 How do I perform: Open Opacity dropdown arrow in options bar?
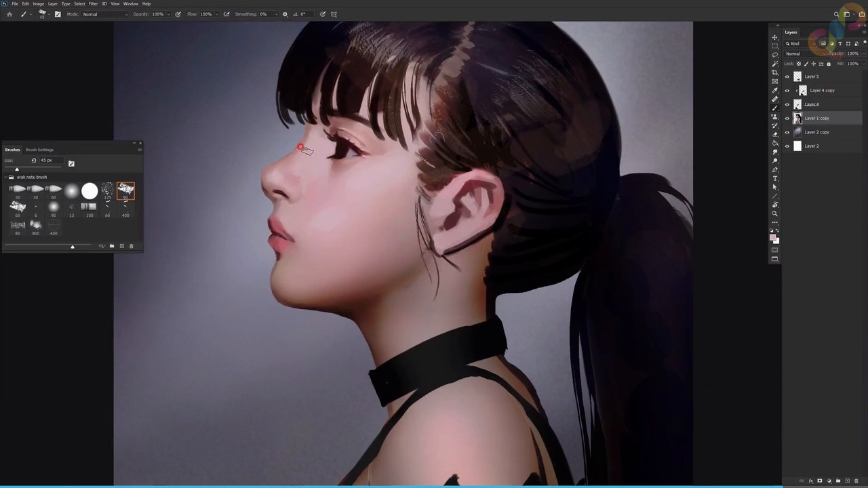click(167, 14)
